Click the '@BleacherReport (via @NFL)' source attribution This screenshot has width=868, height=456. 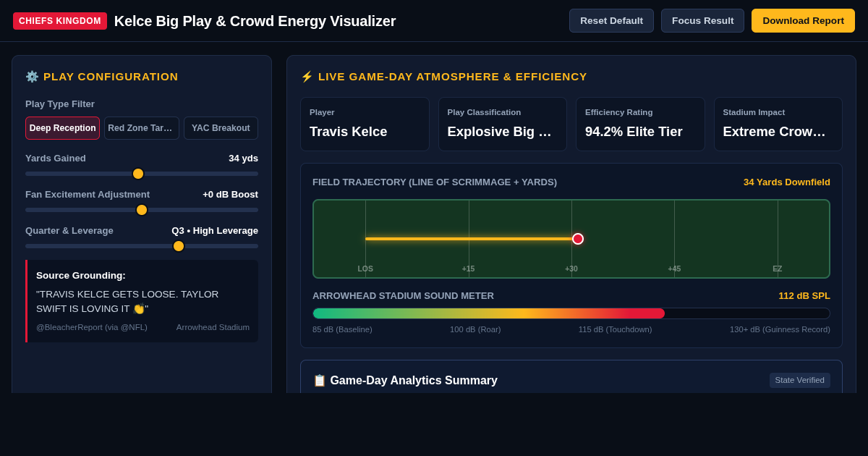pyautogui.click(x=92, y=327)
